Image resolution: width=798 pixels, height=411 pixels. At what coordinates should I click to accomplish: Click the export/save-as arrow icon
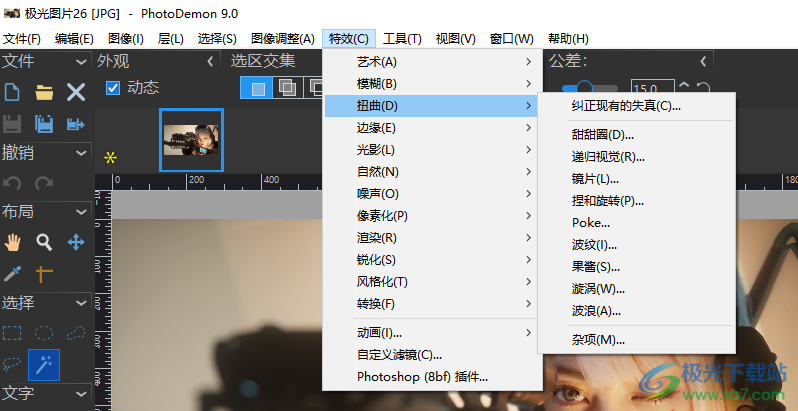76,124
